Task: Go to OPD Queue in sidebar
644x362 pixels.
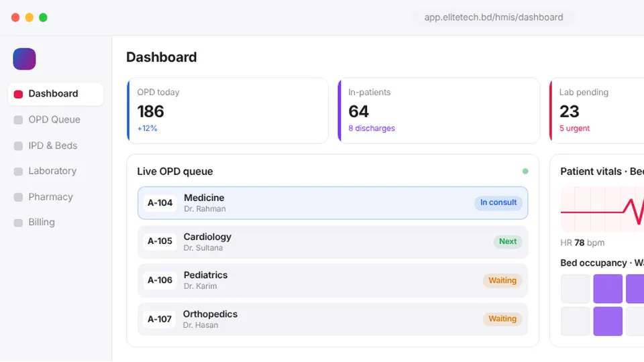Action: coord(56,119)
